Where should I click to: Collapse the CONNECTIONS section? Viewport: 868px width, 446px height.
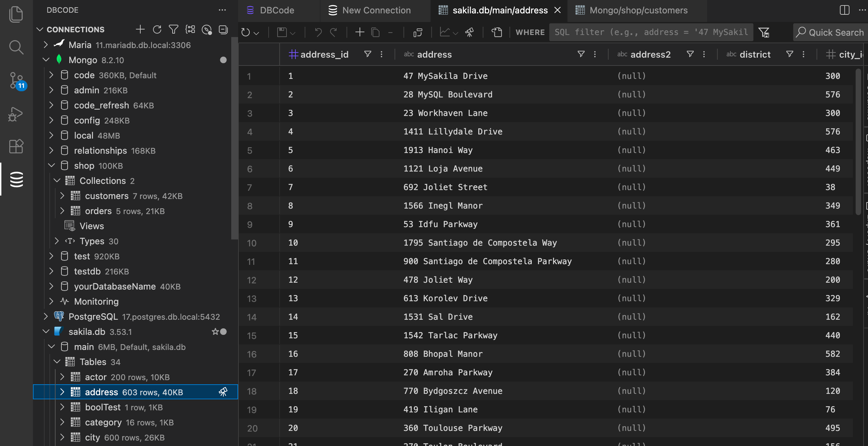pos(40,30)
